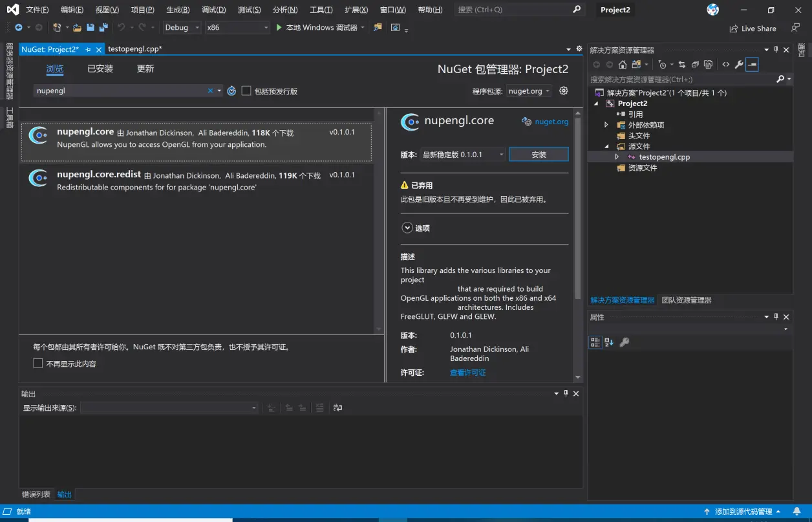Open the Solution Explorer home icon
The height and width of the screenshot is (522, 812).
(x=622, y=65)
